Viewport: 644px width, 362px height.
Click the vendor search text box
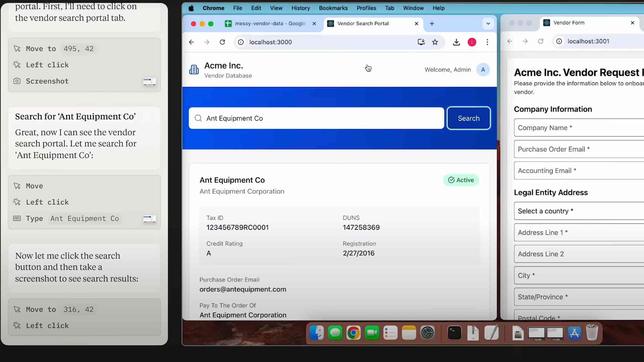pos(321,118)
